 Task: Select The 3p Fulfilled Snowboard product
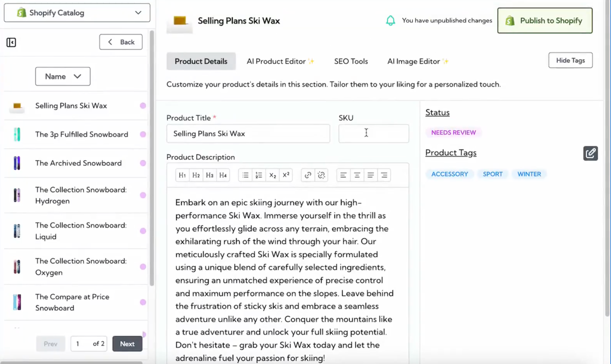[x=81, y=134]
